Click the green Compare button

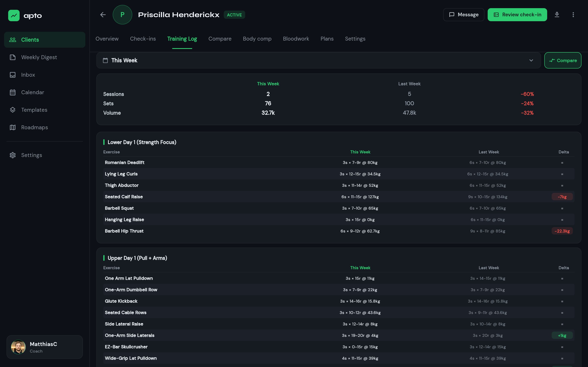pyautogui.click(x=562, y=60)
